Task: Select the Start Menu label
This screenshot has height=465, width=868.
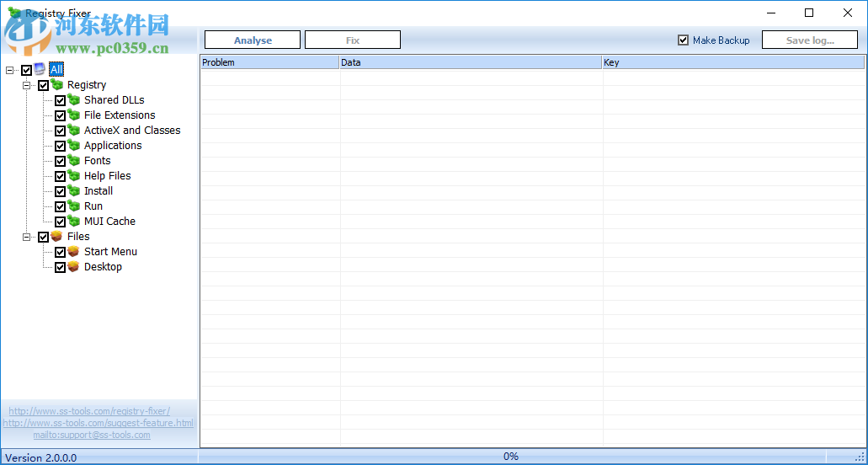Action: 111,251
